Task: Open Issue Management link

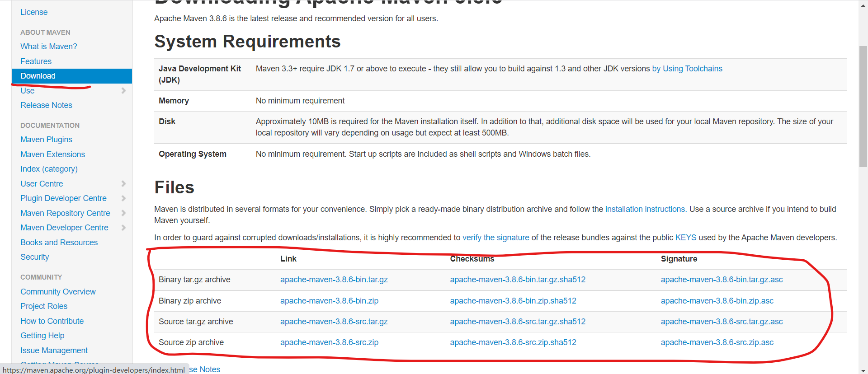Action: (54, 351)
